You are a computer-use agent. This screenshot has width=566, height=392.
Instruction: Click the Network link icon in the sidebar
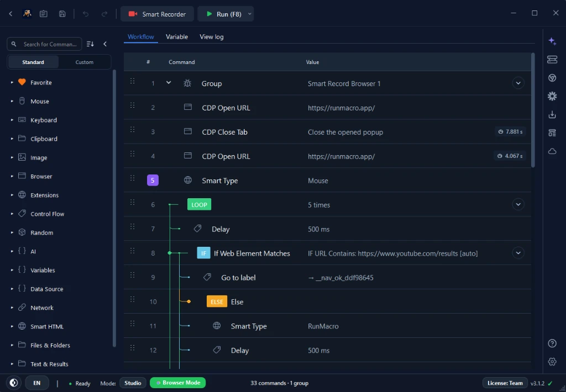(22, 308)
